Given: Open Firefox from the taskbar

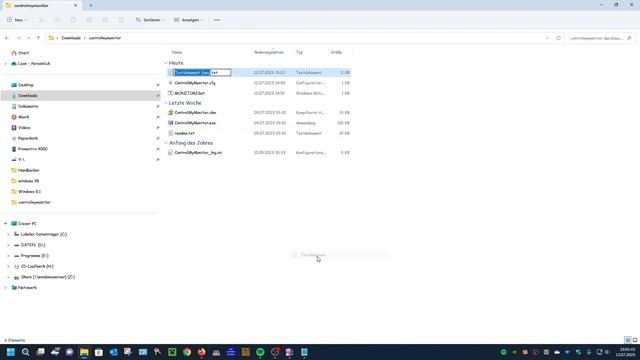Looking at the screenshot, I should (202, 352).
